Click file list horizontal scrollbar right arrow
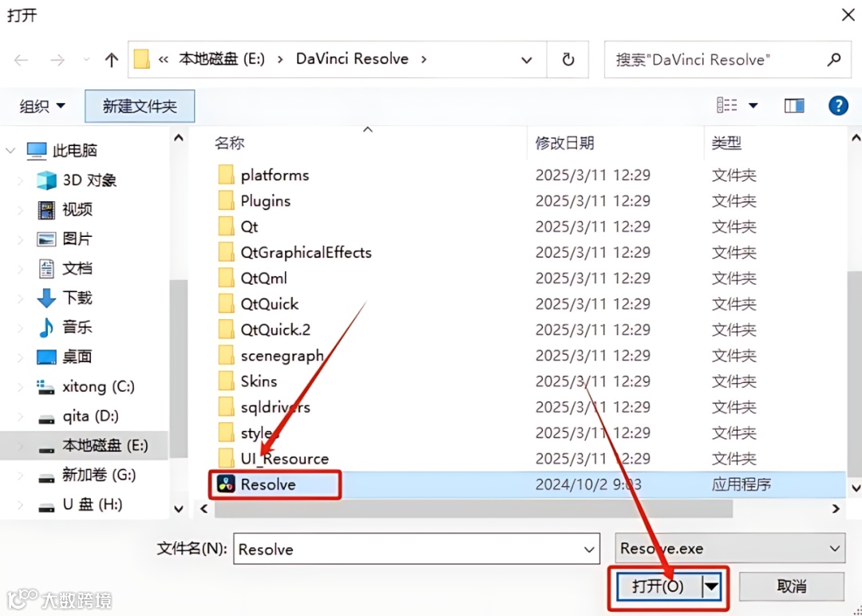The image size is (862, 616). point(836,509)
